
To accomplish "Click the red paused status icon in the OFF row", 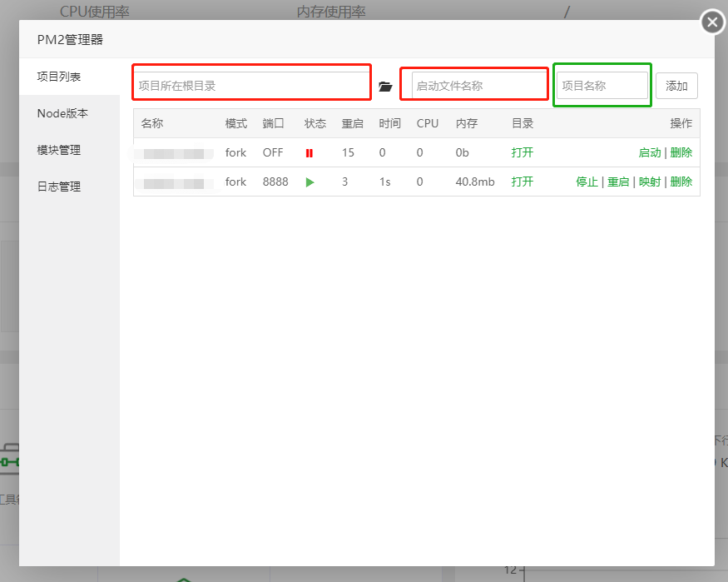I will pyautogui.click(x=310, y=153).
